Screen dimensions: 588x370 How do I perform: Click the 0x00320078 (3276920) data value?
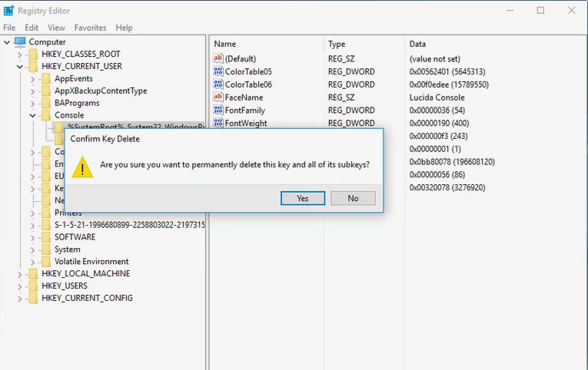tap(447, 187)
